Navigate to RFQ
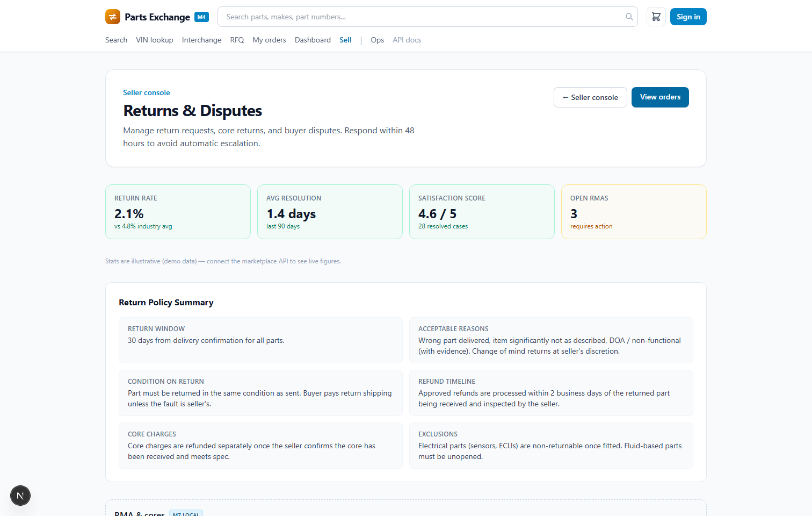The width and height of the screenshot is (812, 516). (237, 40)
